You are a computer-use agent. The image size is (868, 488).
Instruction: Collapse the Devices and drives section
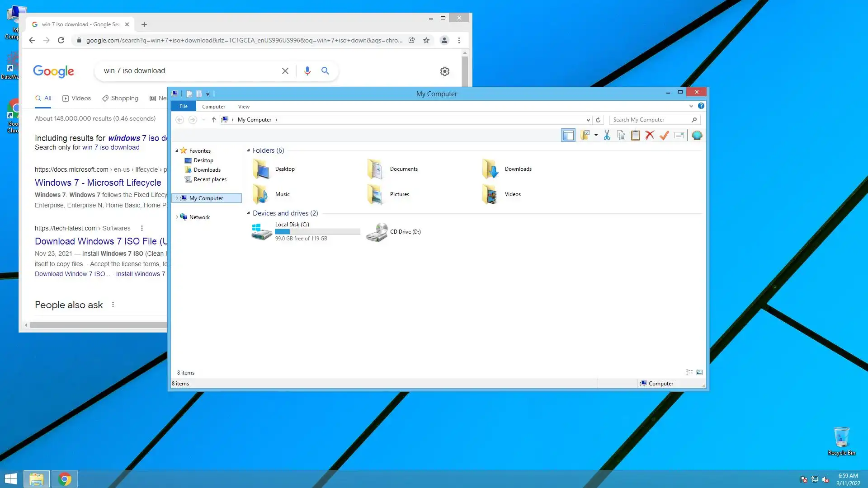(248, 213)
